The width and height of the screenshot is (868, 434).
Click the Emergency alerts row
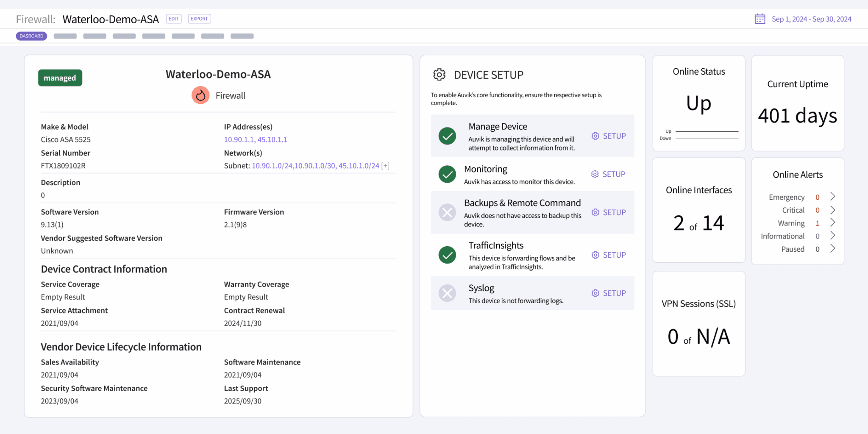pos(787,197)
